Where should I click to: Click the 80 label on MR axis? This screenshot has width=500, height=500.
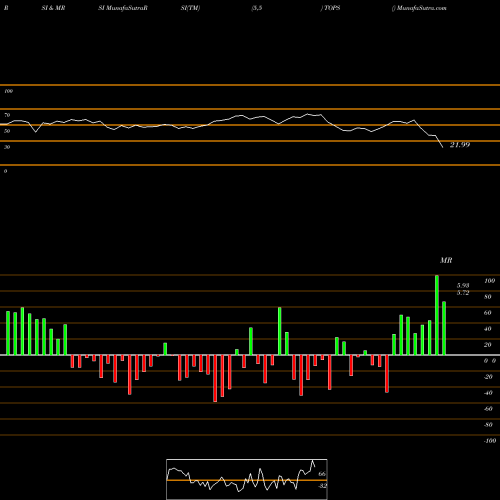[488, 297]
